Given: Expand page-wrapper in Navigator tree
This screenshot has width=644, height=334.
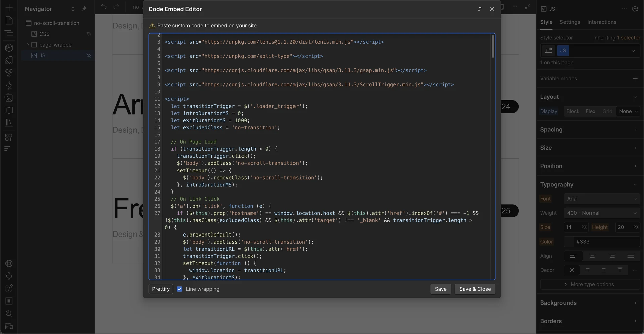Looking at the screenshot, I should pos(28,45).
